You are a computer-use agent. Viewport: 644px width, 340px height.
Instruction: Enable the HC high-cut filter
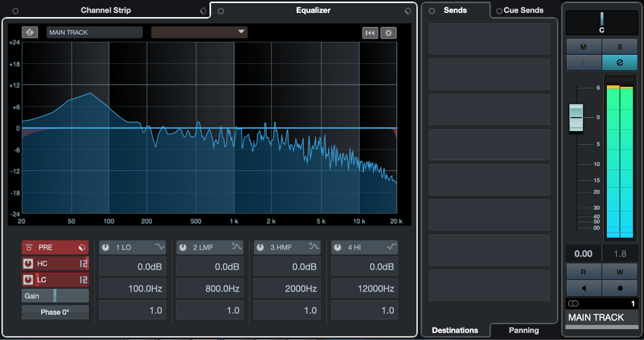click(29, 264)
